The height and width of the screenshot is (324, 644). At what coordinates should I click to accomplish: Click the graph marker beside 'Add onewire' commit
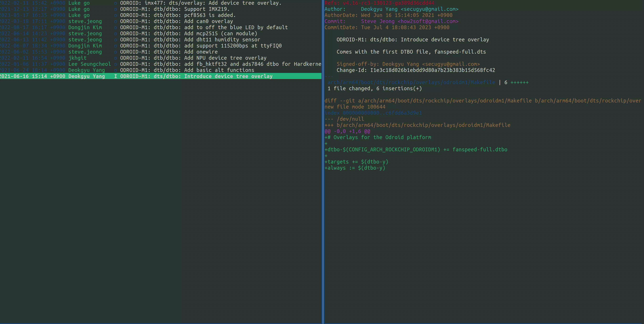(116, 52)
